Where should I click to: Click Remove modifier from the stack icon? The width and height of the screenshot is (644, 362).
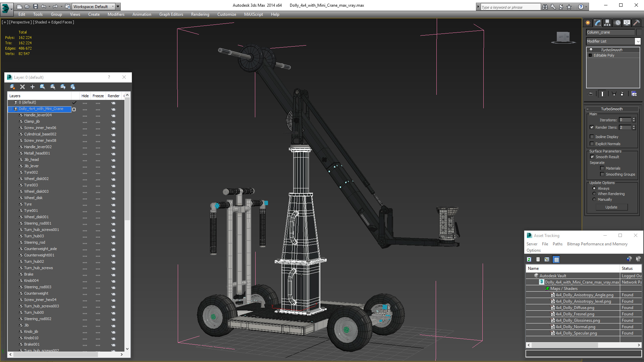point(622,94)
